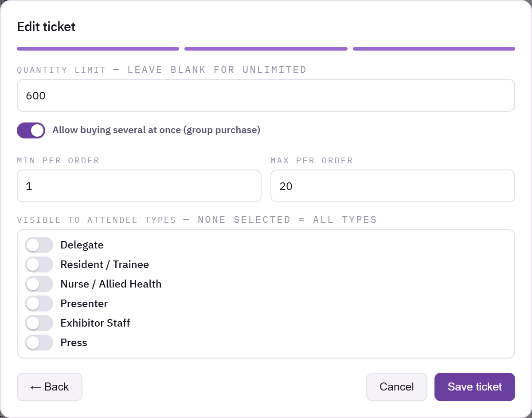Enable Exhibitor Staff visibility switch

[x=39, y=323]
